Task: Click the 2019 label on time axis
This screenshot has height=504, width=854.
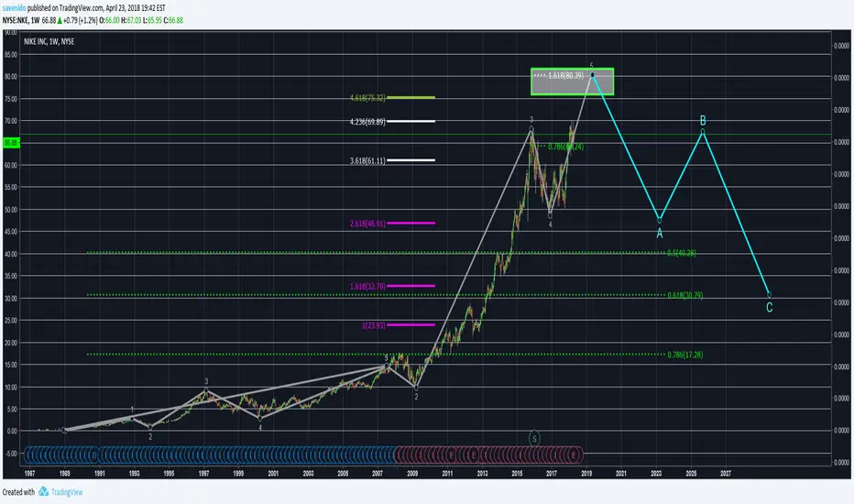Action: click(x=586, y=474)
